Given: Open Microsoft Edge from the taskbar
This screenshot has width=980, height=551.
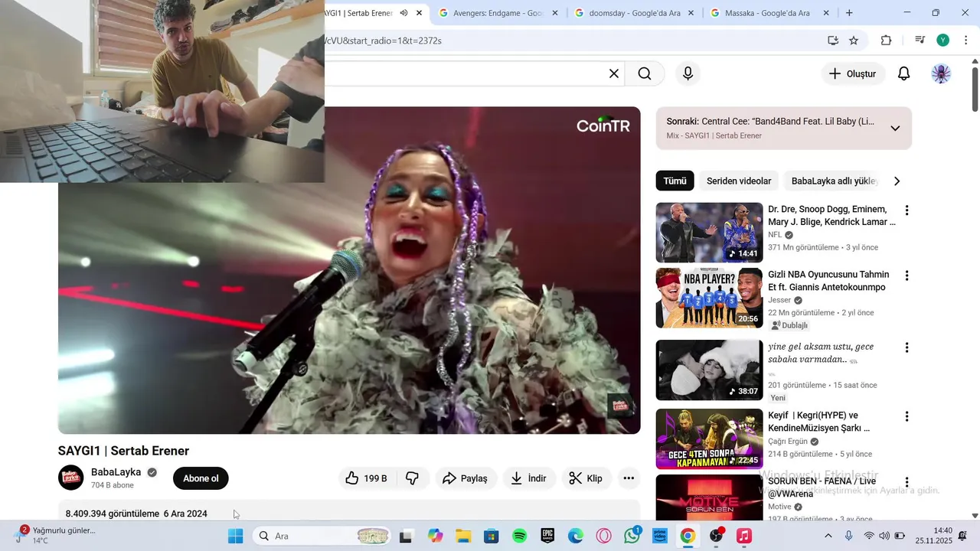Looking at the screenshot, I should click(576, 536).
